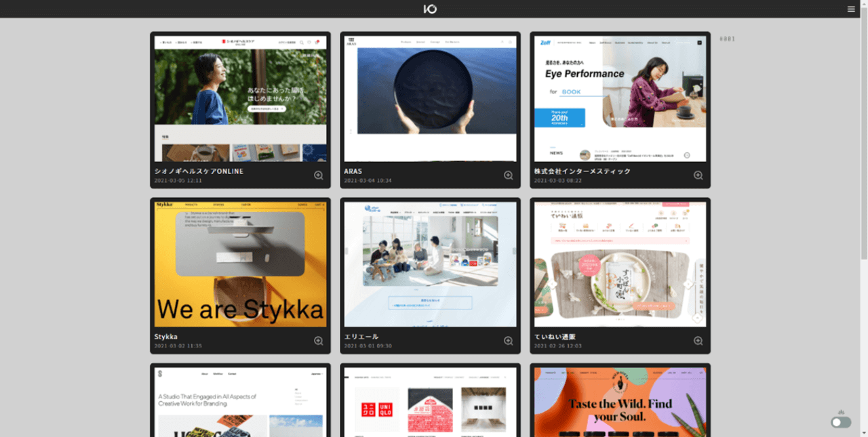Image resolution: width=868 pixels, height=437 pixels.
Task: Open the branding studio thumbnail
Action: coord(240,403)
